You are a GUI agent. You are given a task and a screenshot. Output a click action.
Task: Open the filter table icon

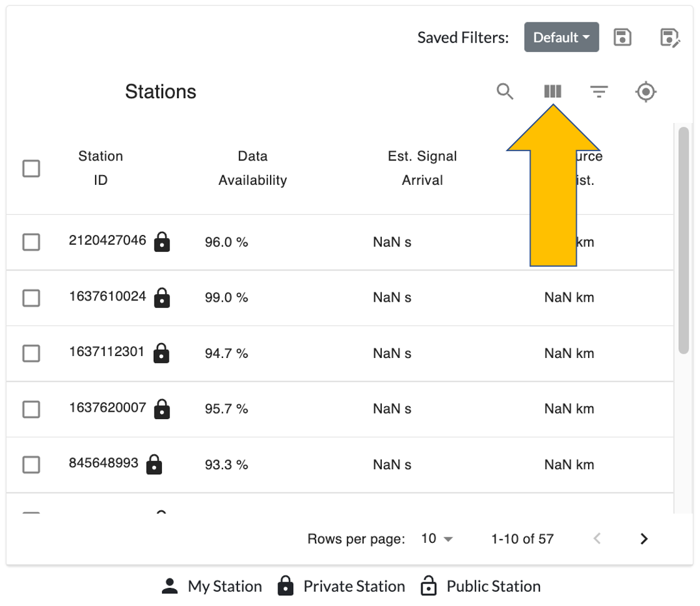point(599,92)
